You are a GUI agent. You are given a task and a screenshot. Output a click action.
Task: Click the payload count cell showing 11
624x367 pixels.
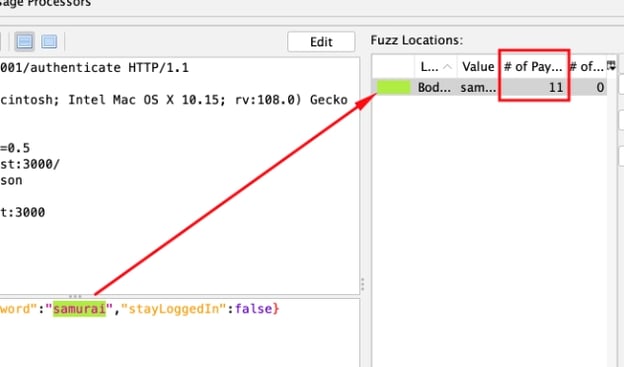tap(533, 87)
